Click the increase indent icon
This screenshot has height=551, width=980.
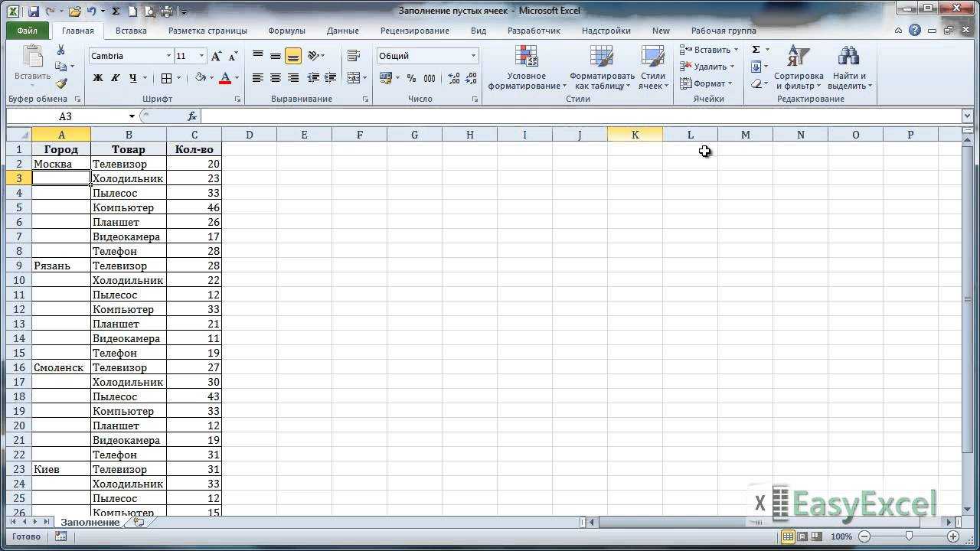[x=330, y=78]
